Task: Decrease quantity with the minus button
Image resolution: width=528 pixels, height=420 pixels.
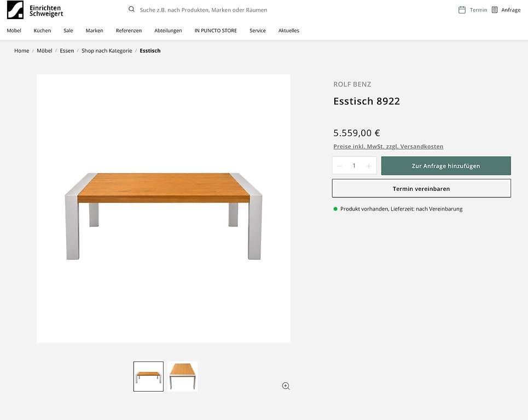Action: point(340,166)
